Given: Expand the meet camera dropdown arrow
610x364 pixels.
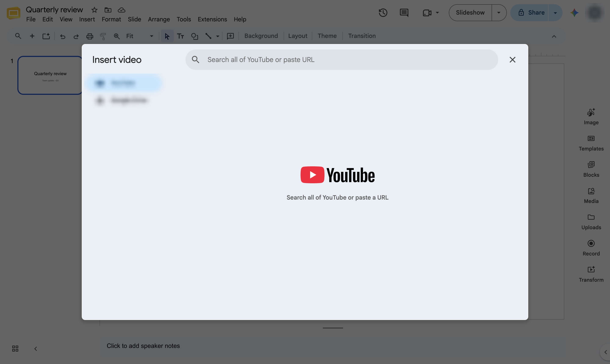Looking at the screenshot, I should click(x=437, y=12).
